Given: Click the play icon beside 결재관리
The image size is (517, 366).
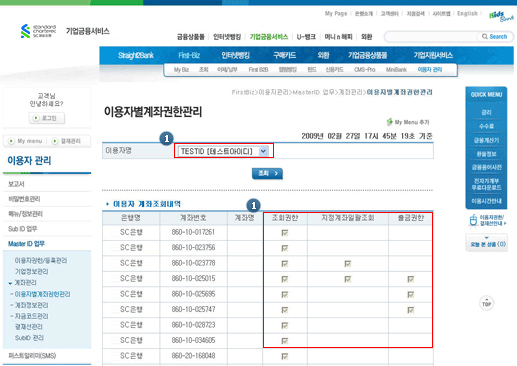Looking at the screenshot, I should point(55,141).
